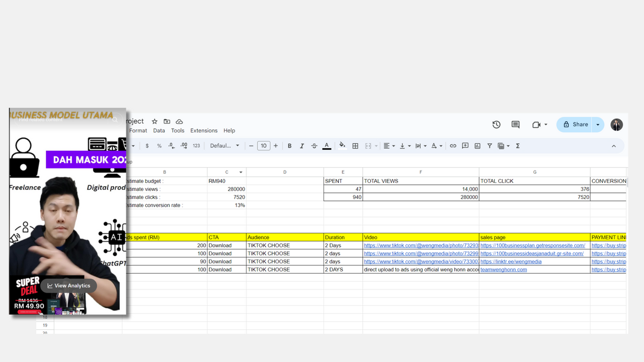Open the comments panel icon
Screen dimensions: 644x362
click(x=515, y=124)
